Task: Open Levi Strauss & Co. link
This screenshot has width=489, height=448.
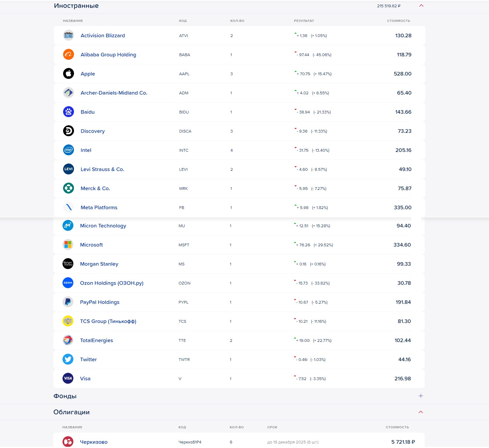Action: click(x=102, y=169)
